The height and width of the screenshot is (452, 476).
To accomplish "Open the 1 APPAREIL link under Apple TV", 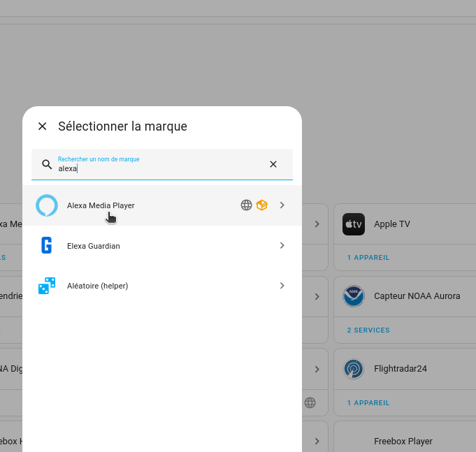I will click(368, 258).
